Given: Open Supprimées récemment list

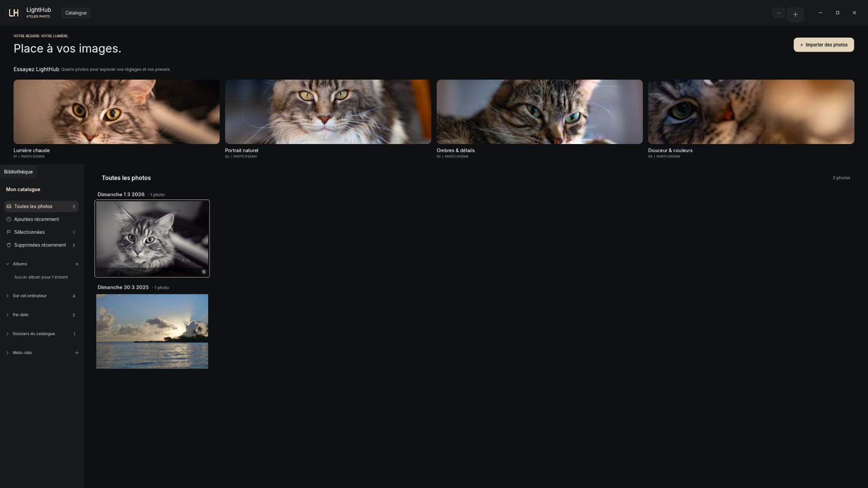Looking at the screenshot, I should [x=41, y=245].
